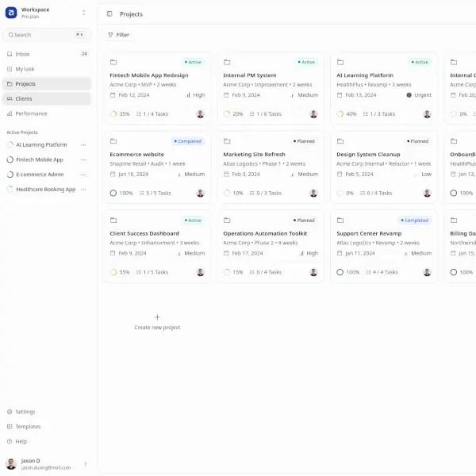Viewport: 476px width, 476px height.
Task: Open AI Learning Platform active project
Action: [41, 145]
